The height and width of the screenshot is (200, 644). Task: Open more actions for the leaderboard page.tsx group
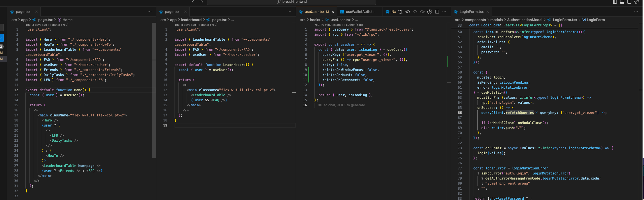tap(289, 12)
